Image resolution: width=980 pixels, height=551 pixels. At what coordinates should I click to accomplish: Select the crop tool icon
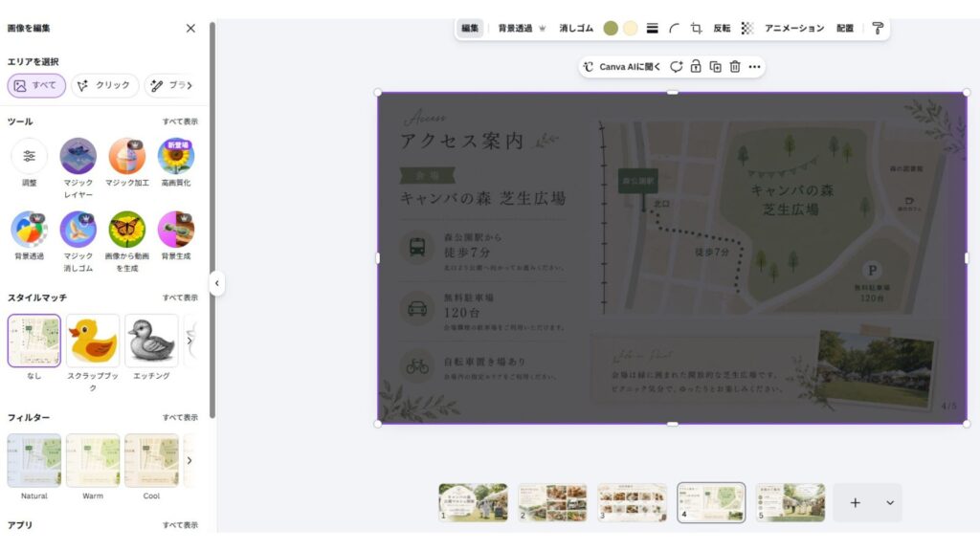coord(697,28)
